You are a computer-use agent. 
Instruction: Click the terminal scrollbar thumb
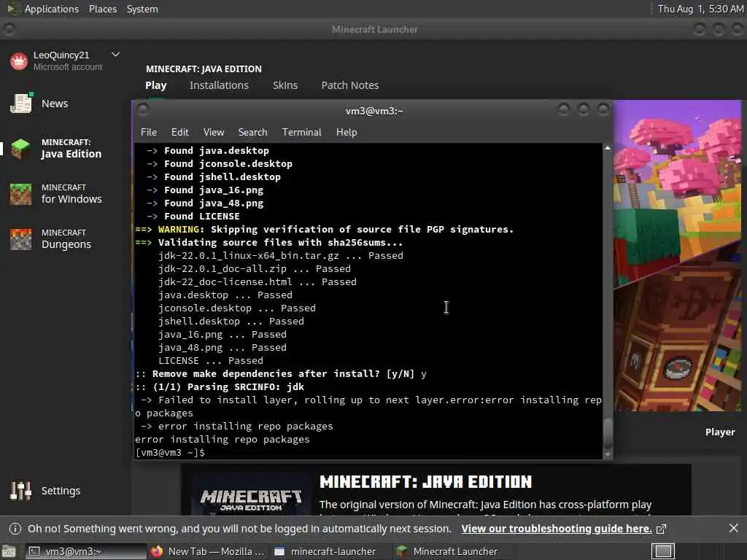click(x=608, y=433)
